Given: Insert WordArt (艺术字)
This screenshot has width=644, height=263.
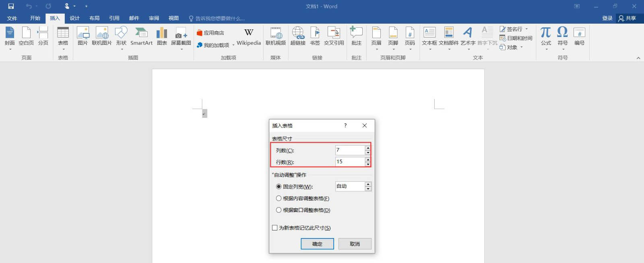Looking at the screenshot, I should point(468,38).
